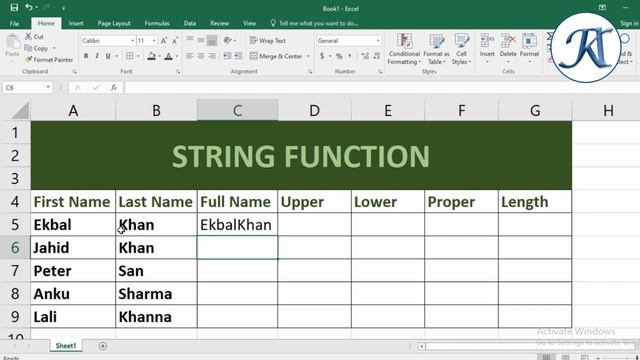Toggle Bold formatting
The height and width of the screenshot is (360, 640).
coord(86,56)
